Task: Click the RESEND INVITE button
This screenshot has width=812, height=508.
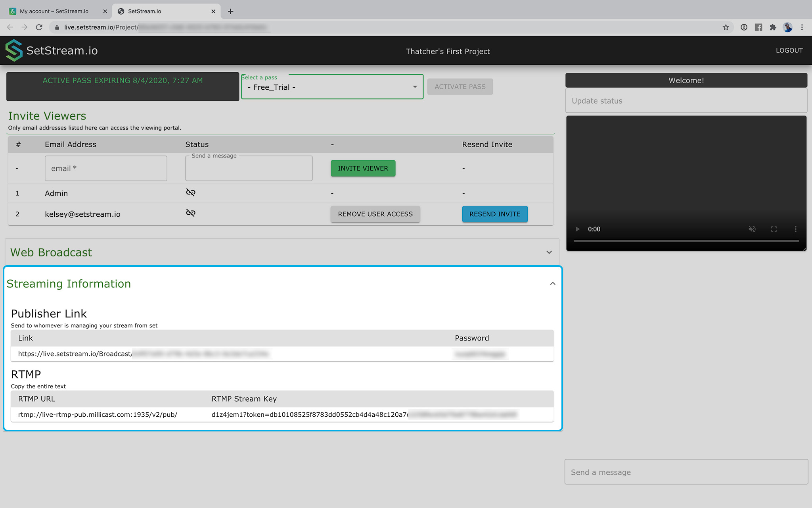Action: tap(495, 214)
